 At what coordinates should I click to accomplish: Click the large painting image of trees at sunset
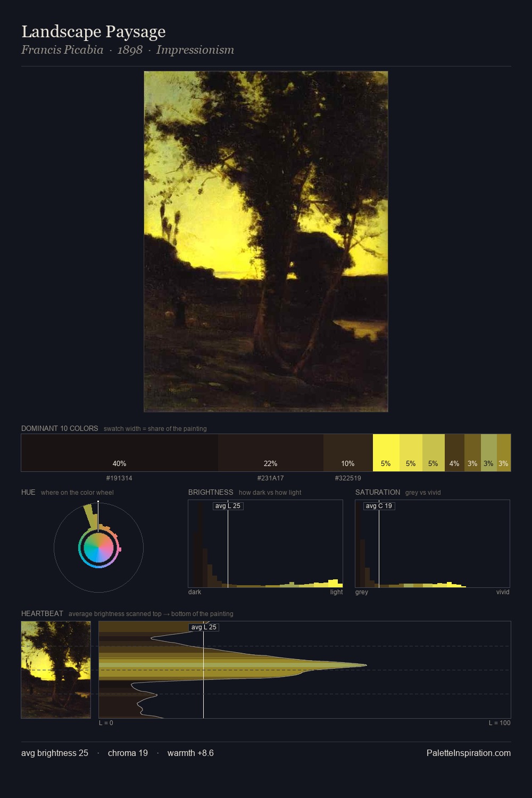(266, 242)
